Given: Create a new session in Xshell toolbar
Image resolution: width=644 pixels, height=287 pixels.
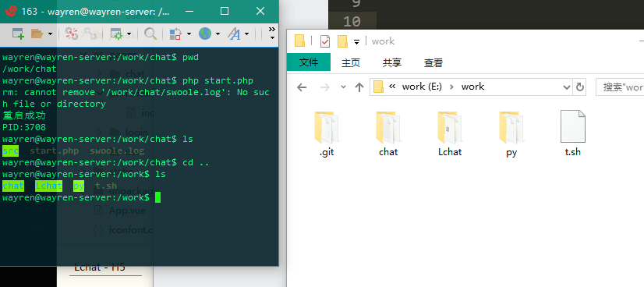Looking at the screenshot, I should tap(18, 34).
